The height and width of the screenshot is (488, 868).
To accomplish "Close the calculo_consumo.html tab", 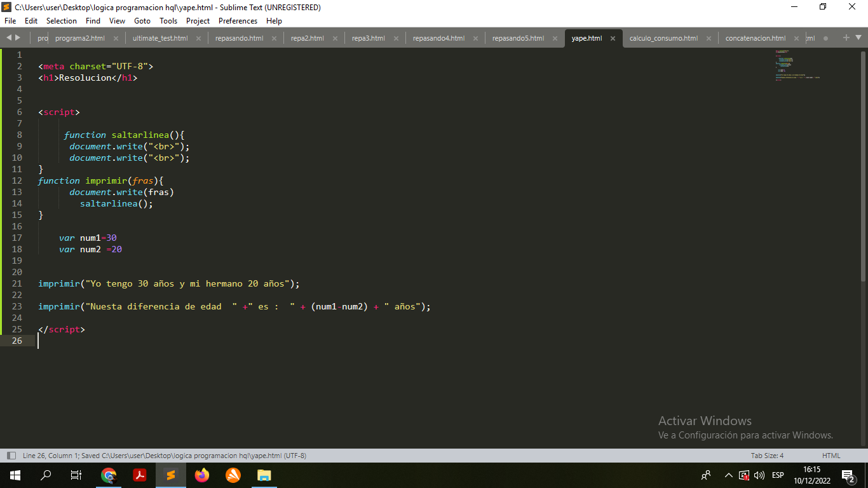I will [x=709, y=38].
